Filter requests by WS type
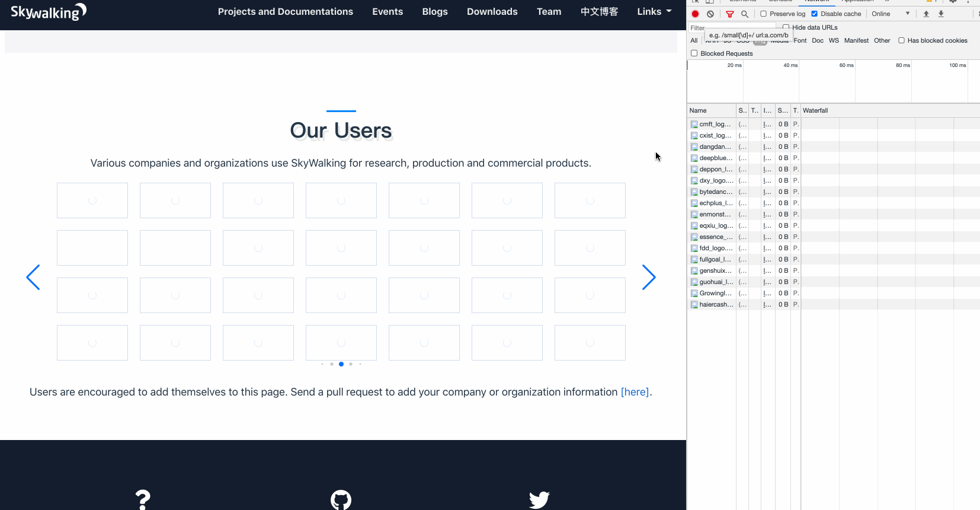This screenshot has height=510, width=980. point(834,40)
